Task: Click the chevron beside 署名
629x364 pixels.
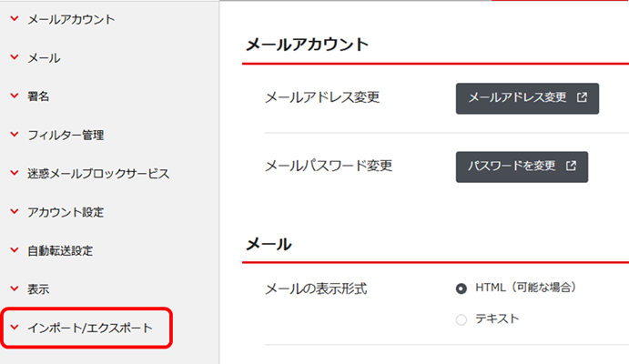Action: point(14,96)
